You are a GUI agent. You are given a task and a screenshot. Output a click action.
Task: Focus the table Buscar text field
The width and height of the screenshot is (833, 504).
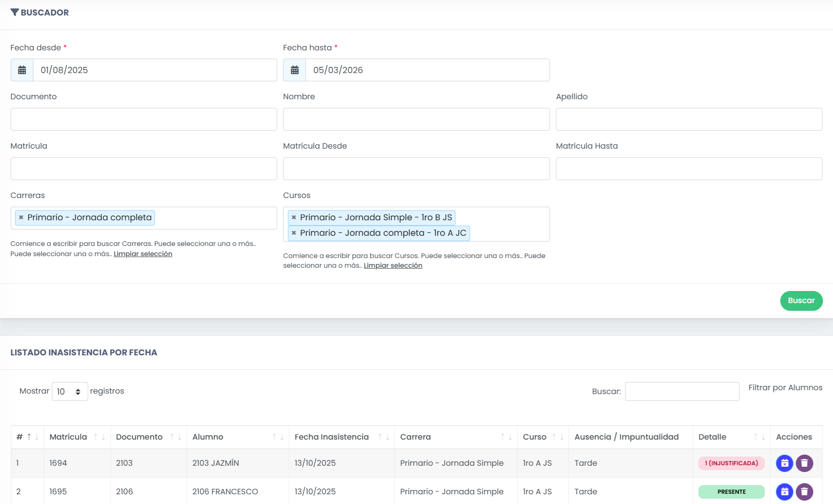682,391
